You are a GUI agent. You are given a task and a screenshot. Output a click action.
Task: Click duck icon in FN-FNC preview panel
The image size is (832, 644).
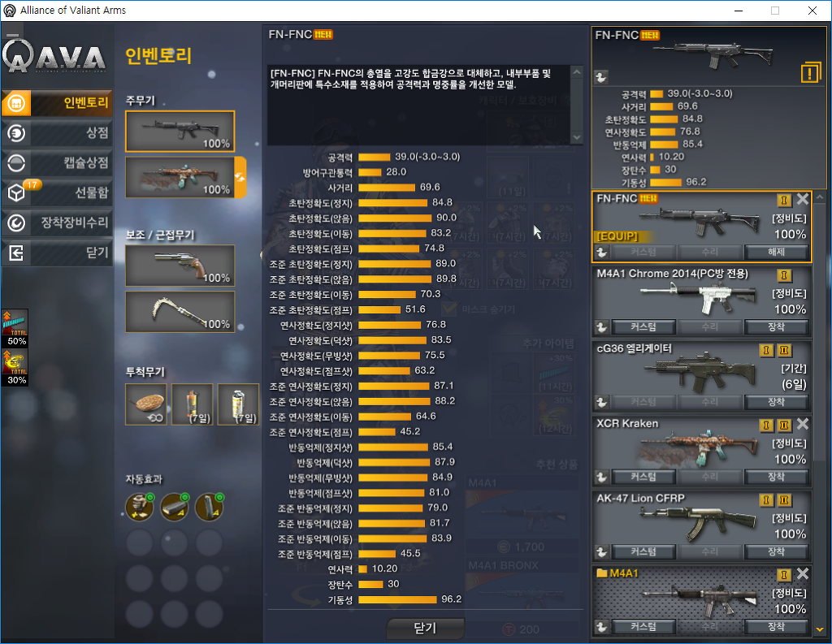click(601, 77)
